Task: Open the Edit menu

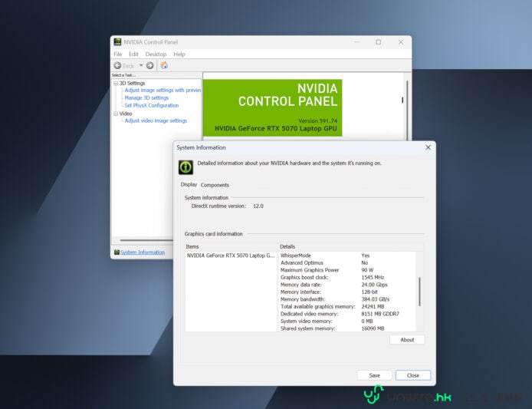Action: coord(133,54)
